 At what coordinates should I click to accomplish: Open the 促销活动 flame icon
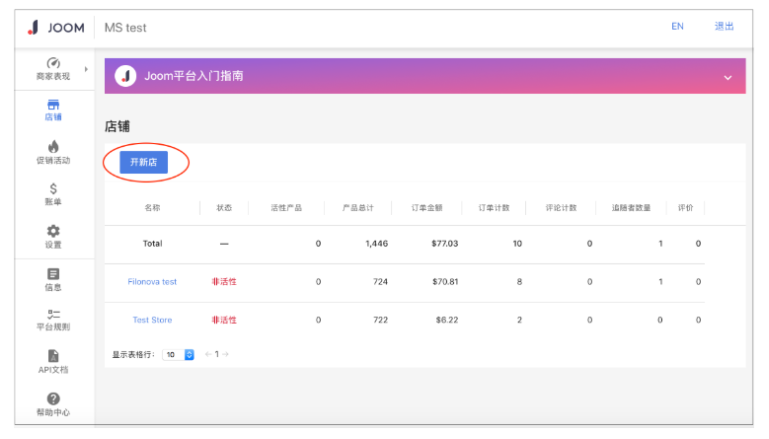tap(53, 146)
